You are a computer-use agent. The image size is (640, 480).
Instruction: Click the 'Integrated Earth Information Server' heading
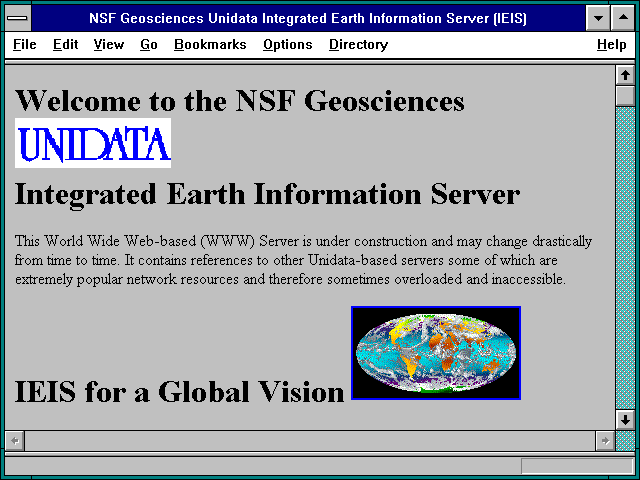(267, 195)
